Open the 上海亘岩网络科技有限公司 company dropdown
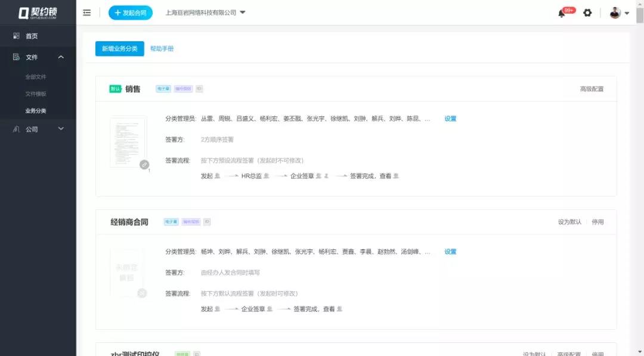Image resolution: width=644 pixels, height=356 pixels. pos(205,13)
